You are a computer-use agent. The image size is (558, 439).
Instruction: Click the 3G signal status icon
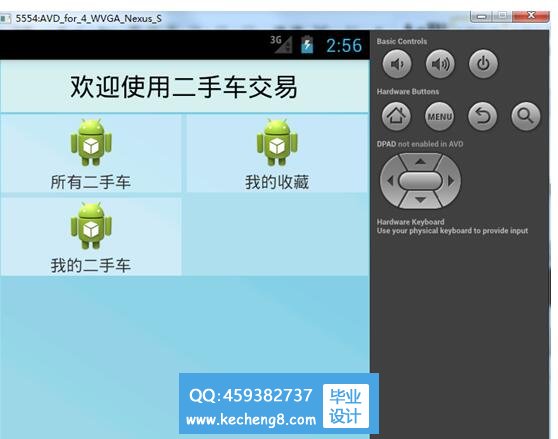pyautogui.click(x=281, y=44)
